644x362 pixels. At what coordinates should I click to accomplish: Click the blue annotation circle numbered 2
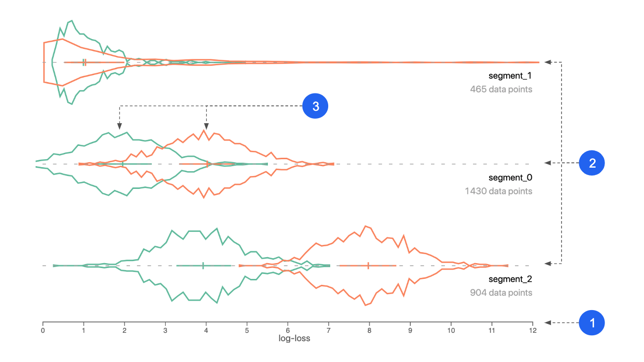pos(592,163)
